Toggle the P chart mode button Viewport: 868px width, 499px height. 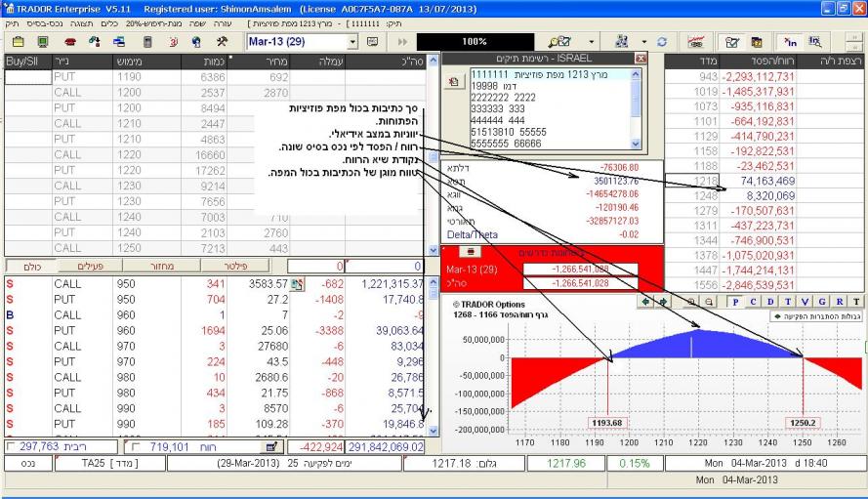735,302
